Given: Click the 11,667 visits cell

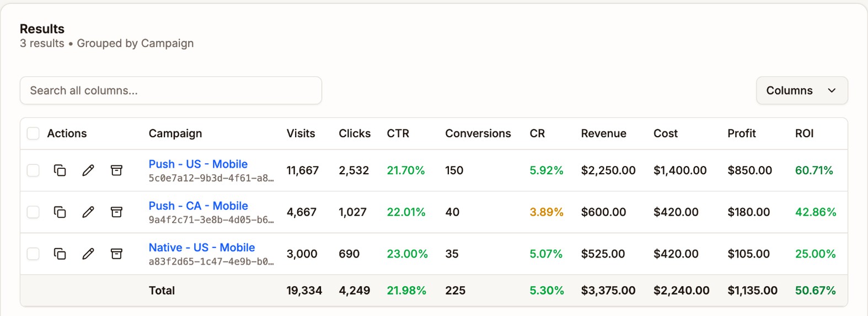Looking at the screenshot, I should (303, 170).
